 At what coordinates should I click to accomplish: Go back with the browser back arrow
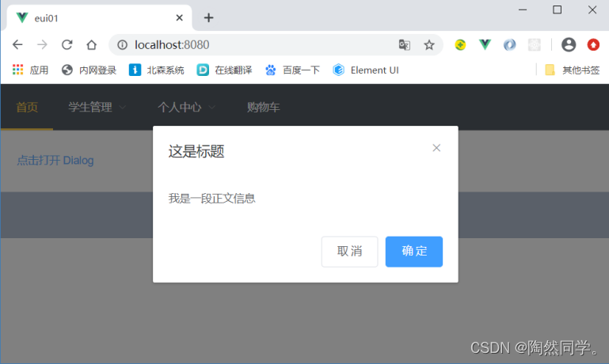pos(17,44)
